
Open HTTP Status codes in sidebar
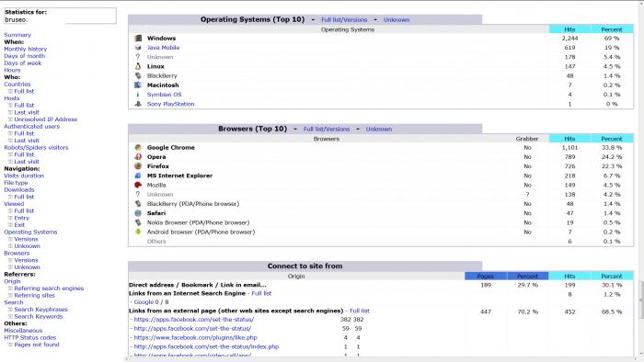30,337
